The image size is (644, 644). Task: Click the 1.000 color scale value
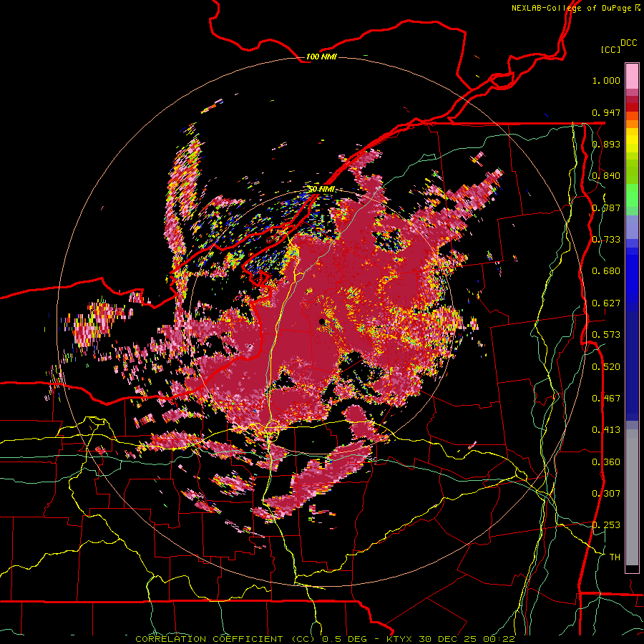tap(606, 80)
